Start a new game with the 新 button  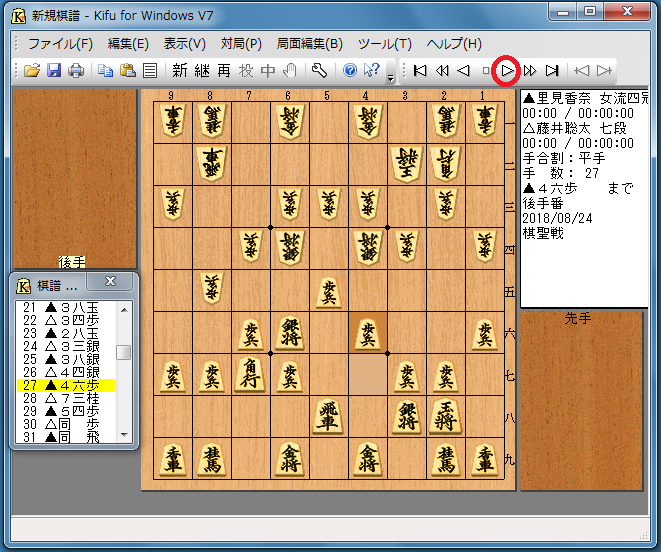179,71
